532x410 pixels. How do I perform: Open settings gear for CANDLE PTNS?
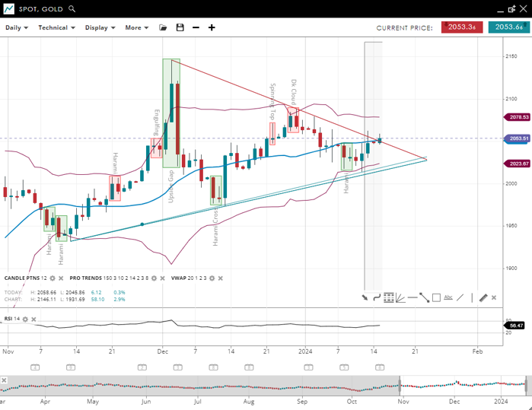pyautogui.click(x=53, y=278)
